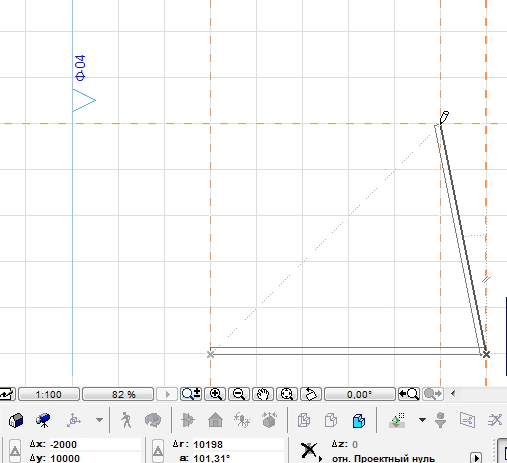Click the walking figure Explore icon
Screen dimensions: 507x463
click(126, 420)
